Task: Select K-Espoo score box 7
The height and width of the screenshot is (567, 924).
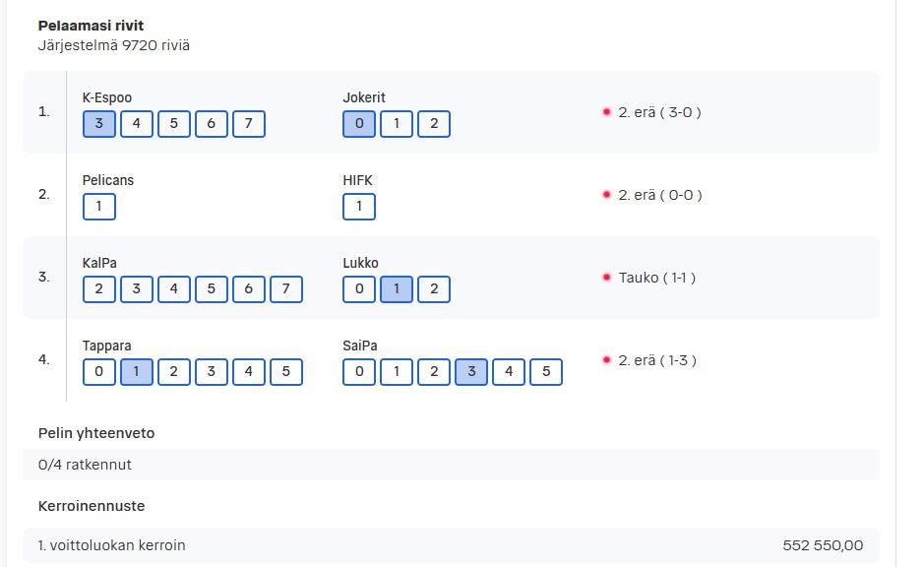Action: (x=249, y=124)
